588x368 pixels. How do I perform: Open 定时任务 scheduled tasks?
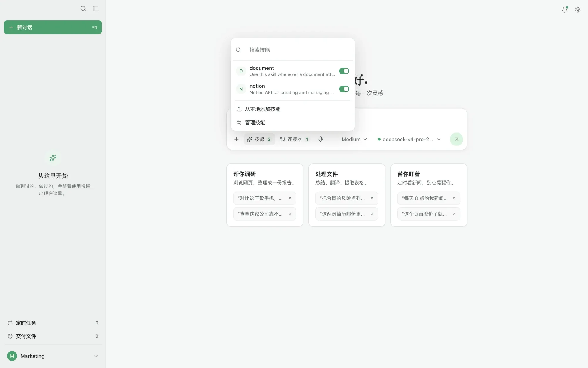(x=53, y=323)
